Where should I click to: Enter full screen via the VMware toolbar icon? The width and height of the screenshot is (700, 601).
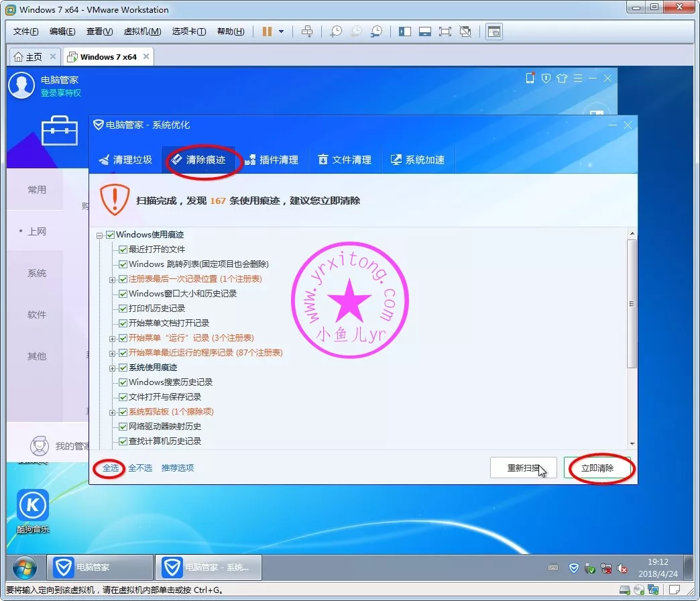coord(446,31)
